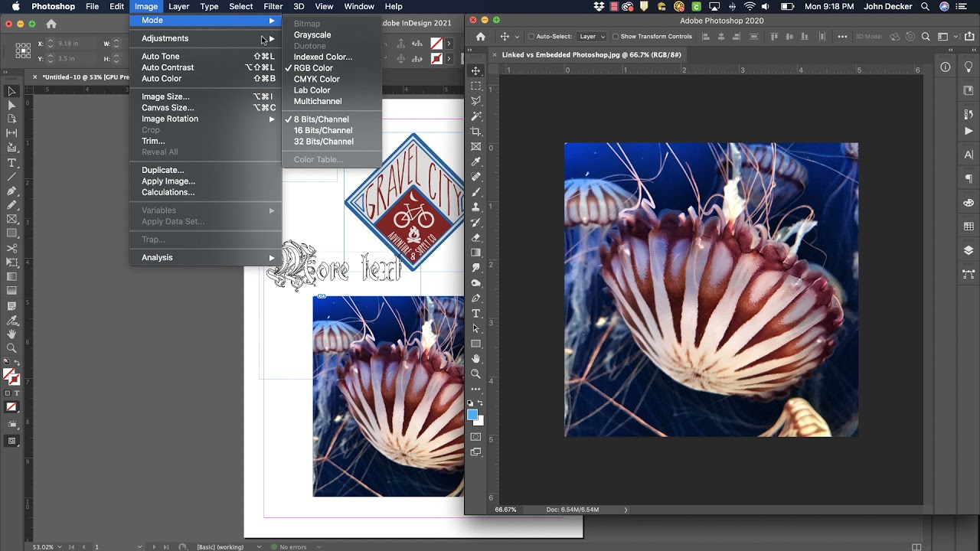Select InDesign Type tool
Image resolution: width=980 pixels, height=551 pixels.
coord(11,163)
